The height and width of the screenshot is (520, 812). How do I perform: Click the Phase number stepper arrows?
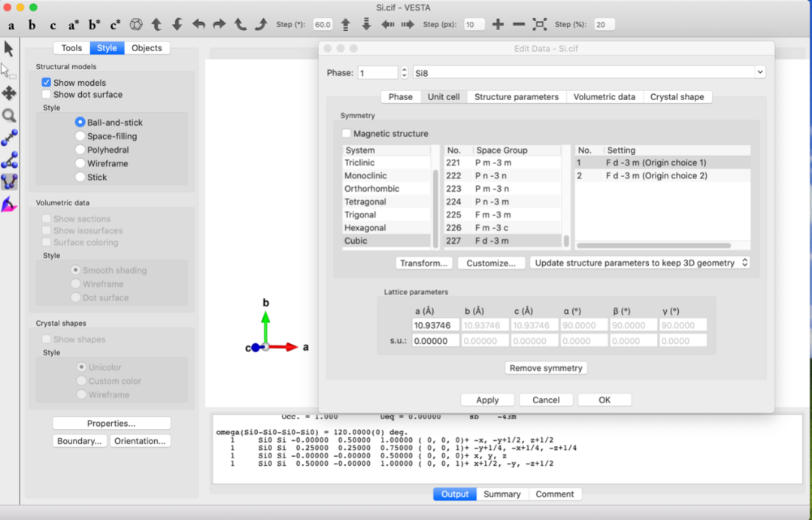pyautogui.click(x=404, y=72)
